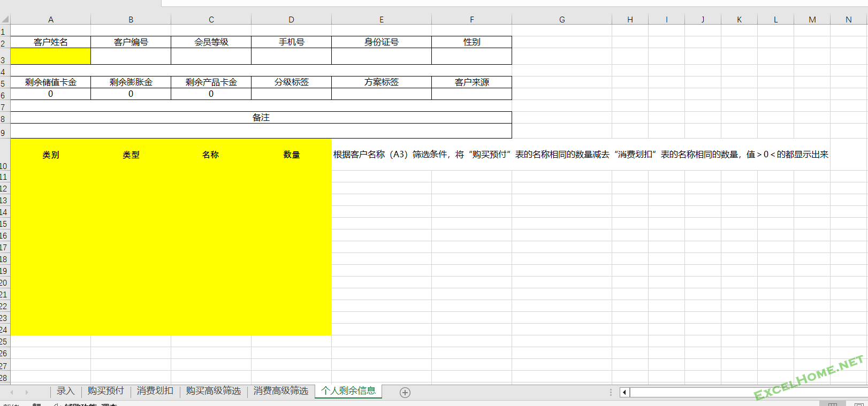Select column M header
This screenshot has width=868, height=406.
[812, 19]
